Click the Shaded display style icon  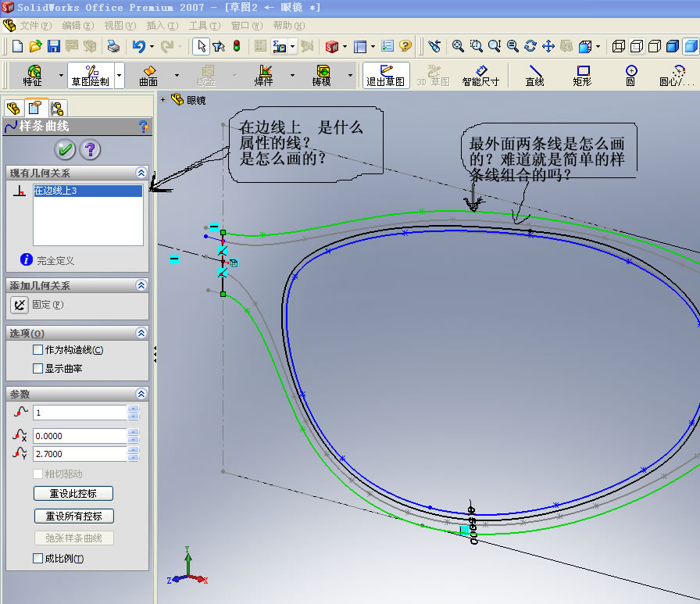pos(691,46)
